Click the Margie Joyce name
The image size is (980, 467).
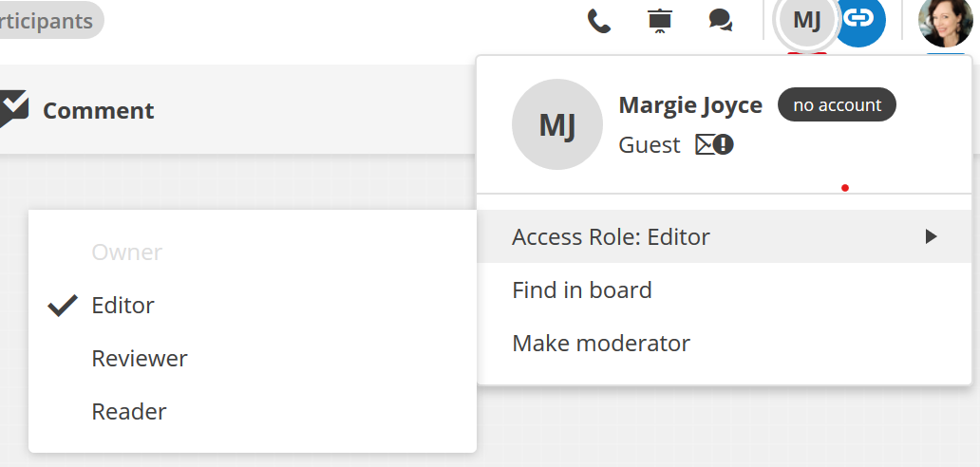[690, 105]
